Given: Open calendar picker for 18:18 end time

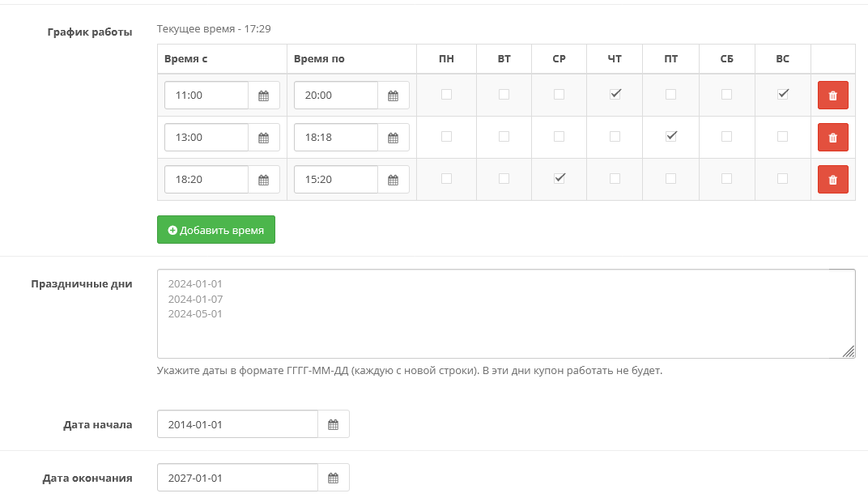Looking at the screenshot, I should (x=393, y=138).
